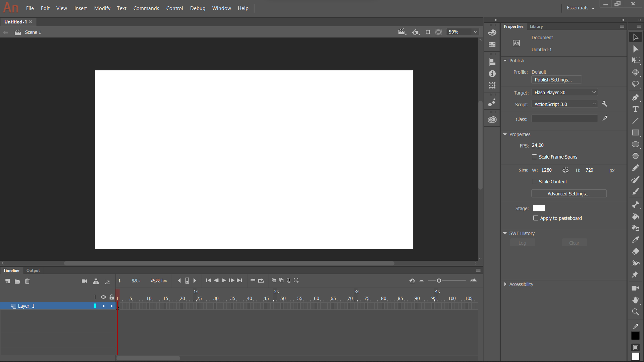Enable Apply to pasteboard checkbox
This screenshot has width=644, height=362.
pos(536,218)
